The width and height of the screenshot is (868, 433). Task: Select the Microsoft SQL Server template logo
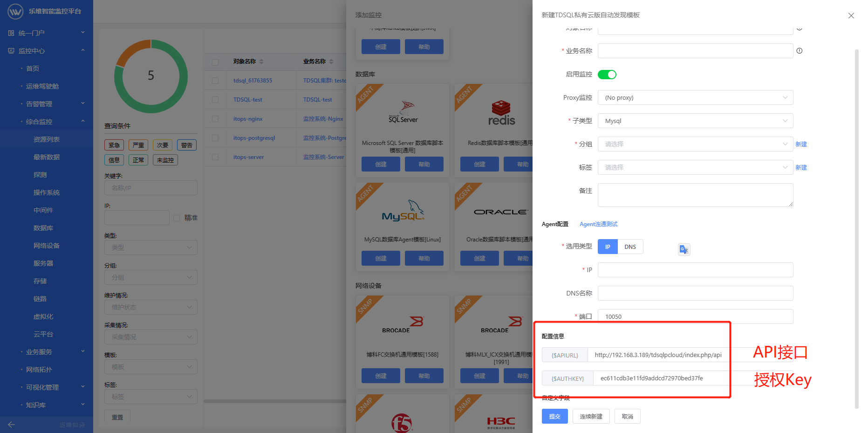coord(403,111)
